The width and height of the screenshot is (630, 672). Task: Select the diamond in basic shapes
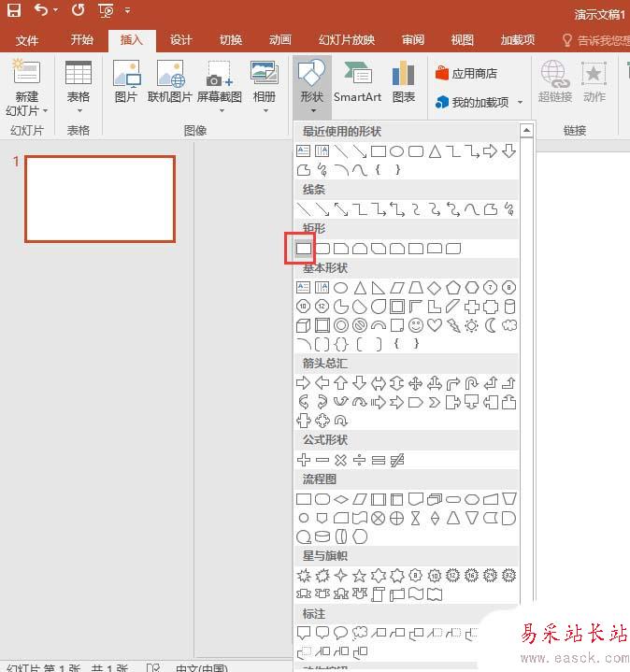click(x=435, y=288)
